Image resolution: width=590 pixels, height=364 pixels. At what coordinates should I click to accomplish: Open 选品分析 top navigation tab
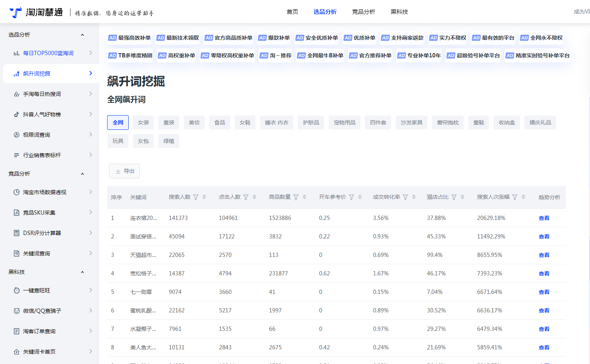point(325,12)
